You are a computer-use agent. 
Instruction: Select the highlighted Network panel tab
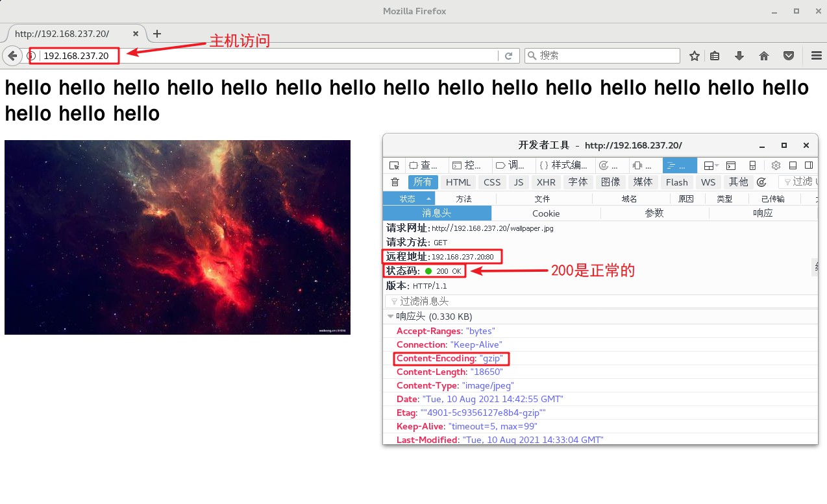(x=680, y=165)
